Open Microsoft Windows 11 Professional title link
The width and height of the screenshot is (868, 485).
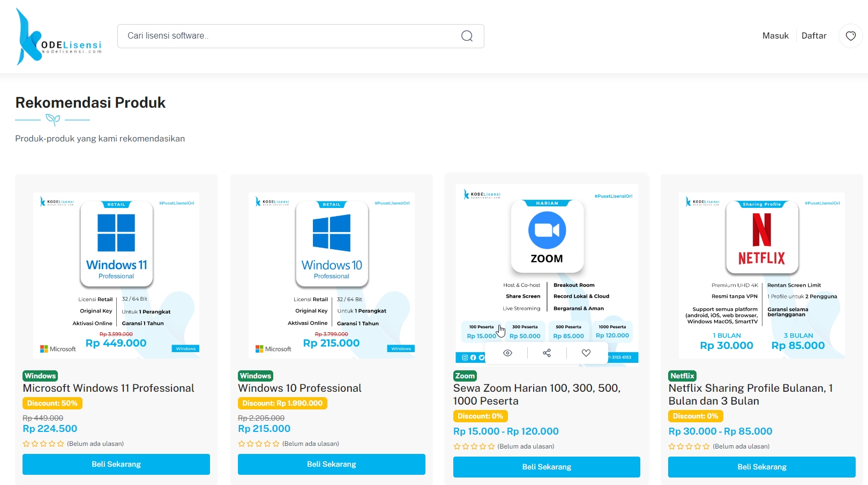pos(108,388)
